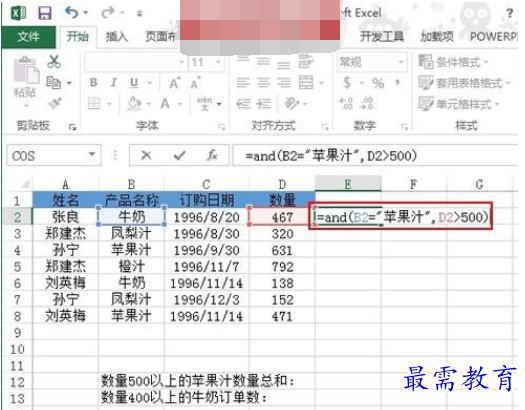Apply percent style format
The height and width of the screenshot is (410, 525).
[378, 83]
